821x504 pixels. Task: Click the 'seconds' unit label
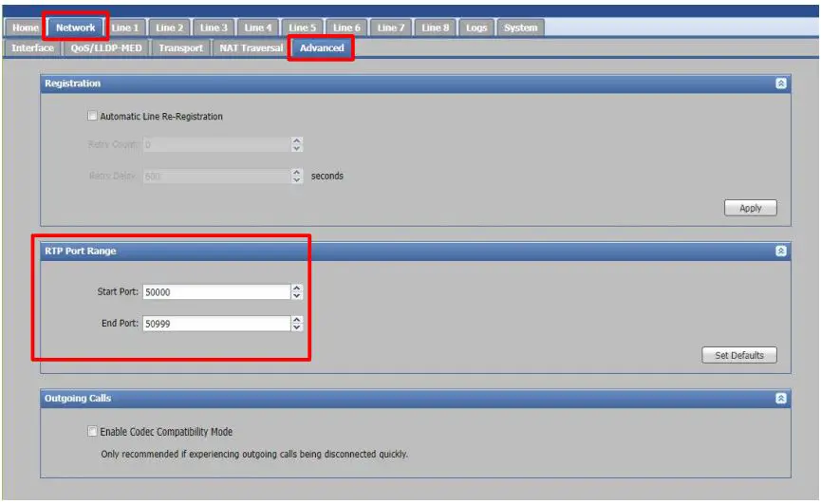coord(327,177)
